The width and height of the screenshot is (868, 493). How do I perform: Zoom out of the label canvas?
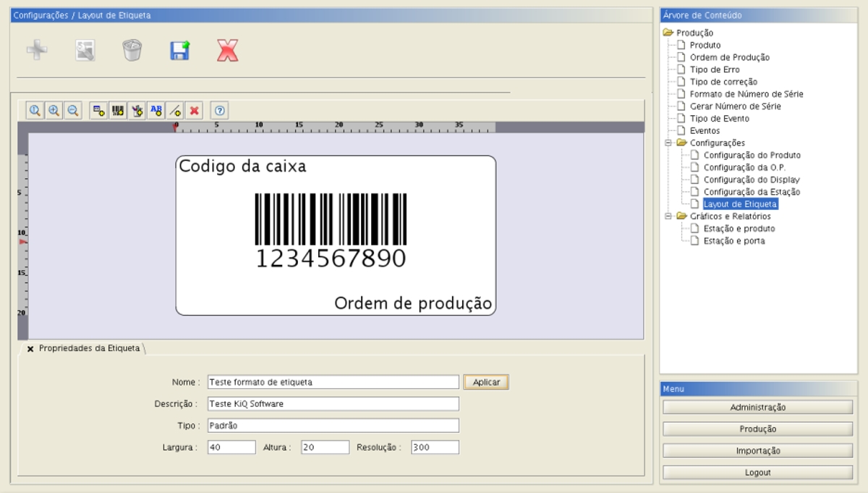[72, 111]
